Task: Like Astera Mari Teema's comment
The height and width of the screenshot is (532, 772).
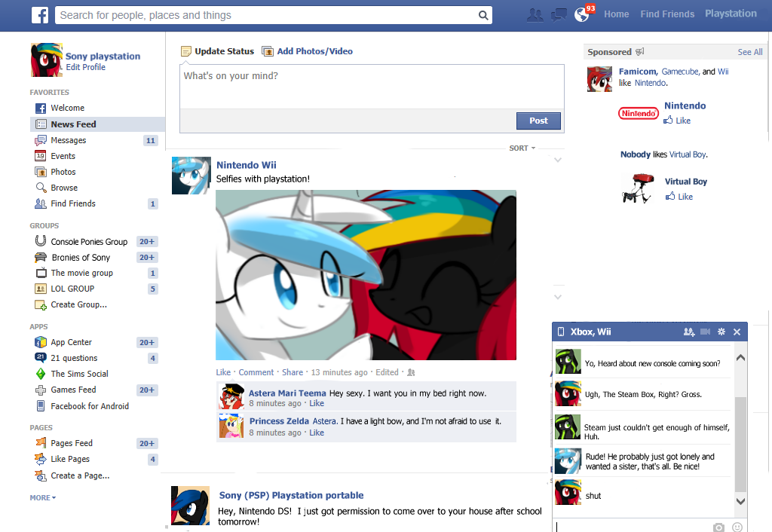Action: pos(317,404)
